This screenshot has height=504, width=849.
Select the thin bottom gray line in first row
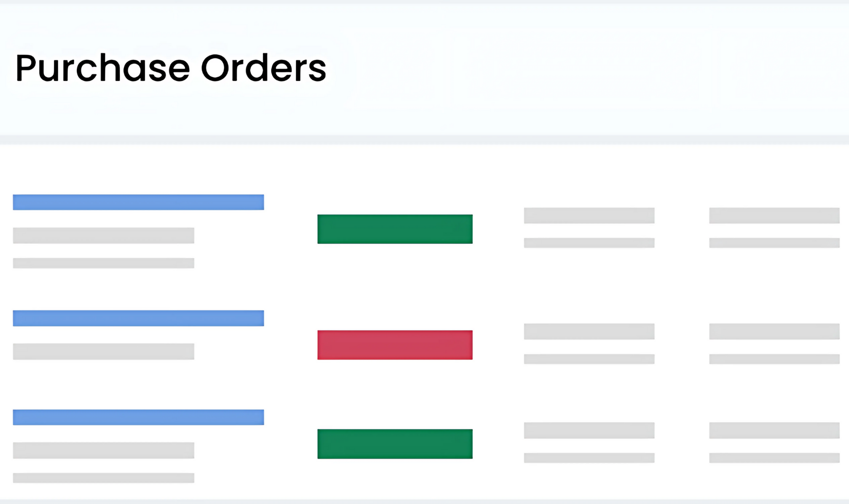pyautogui.click(x=103, y=263)
